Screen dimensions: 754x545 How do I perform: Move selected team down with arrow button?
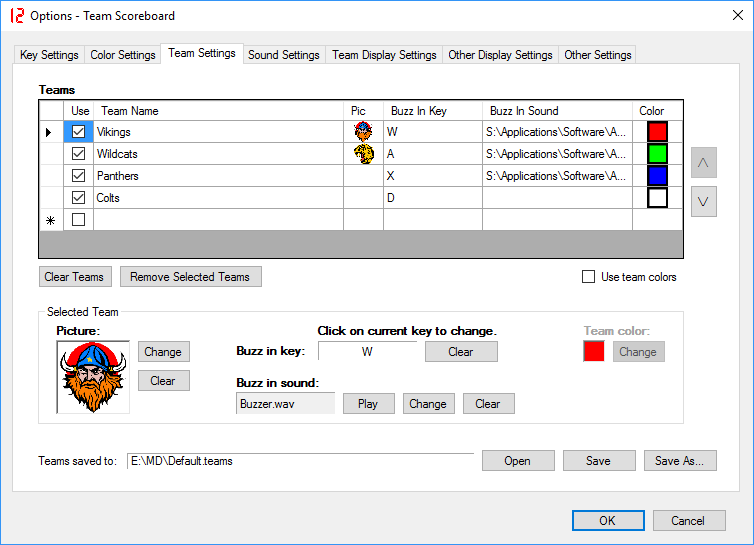(x=703, y=201)
